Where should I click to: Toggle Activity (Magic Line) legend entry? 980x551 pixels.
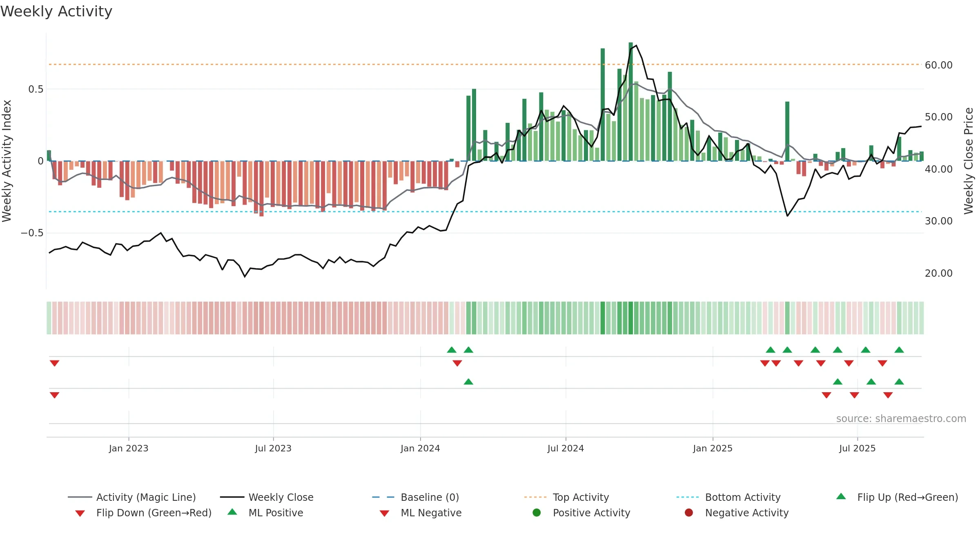pos(132,497)
